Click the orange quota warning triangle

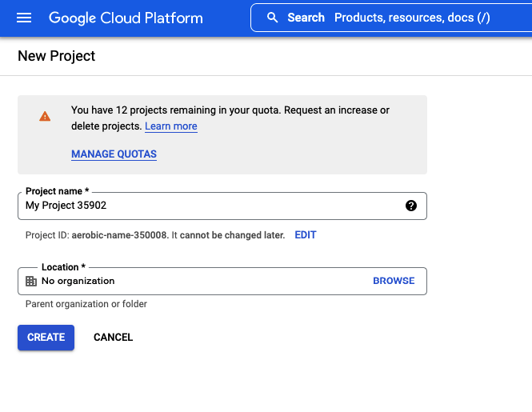tap(45, 117)
